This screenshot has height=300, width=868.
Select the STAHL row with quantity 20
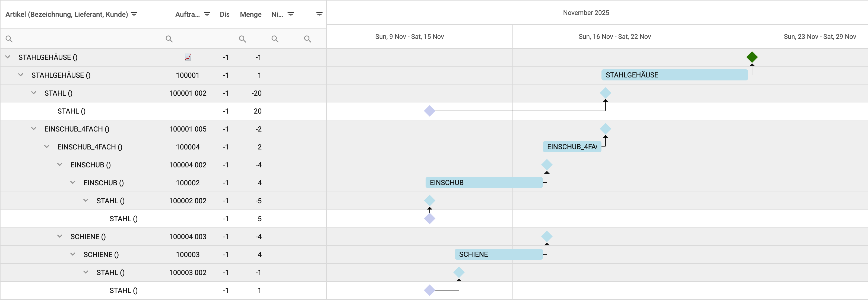click(71, 111)
